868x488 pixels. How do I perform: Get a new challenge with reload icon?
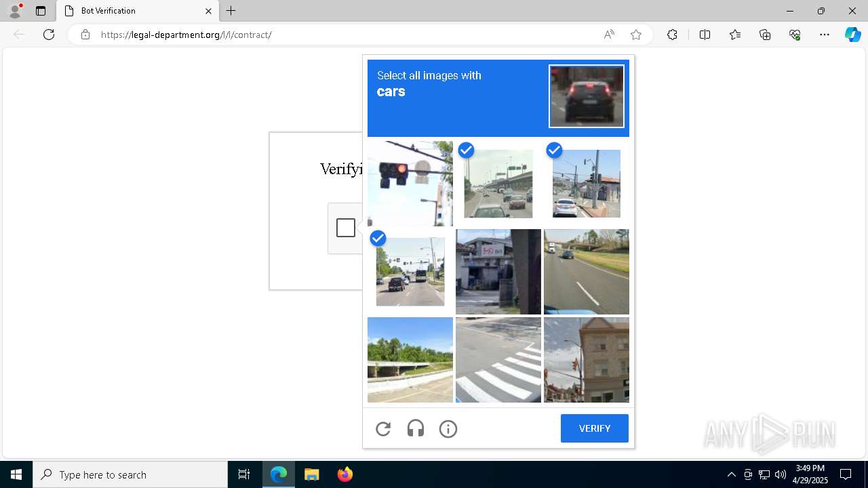click(x=383, y=428)
